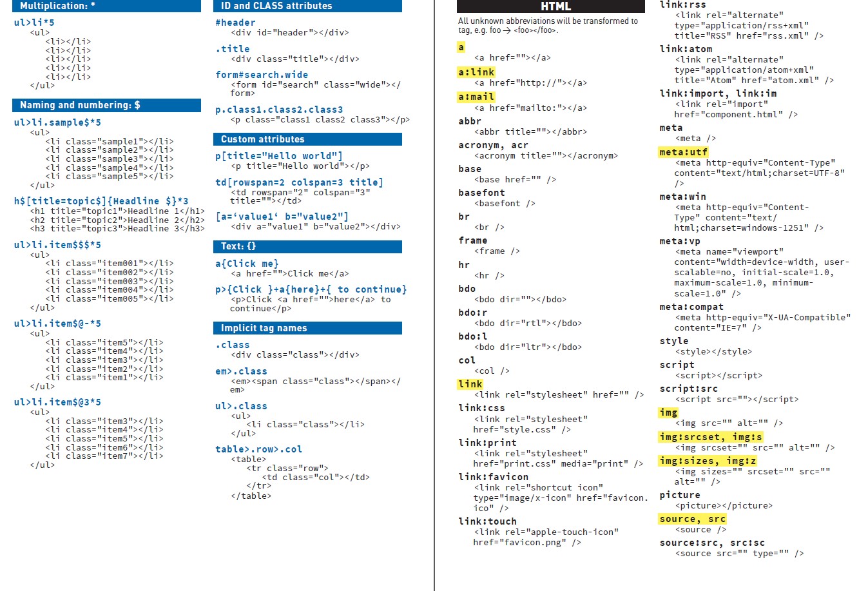
Task: Click the 'Text: {}' section header
Action: [307, 246]
